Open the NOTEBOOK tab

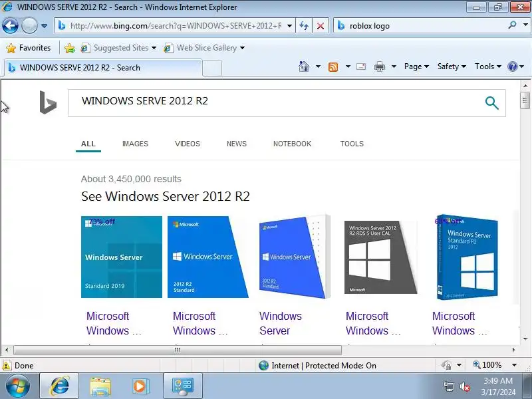coord(292,144)
